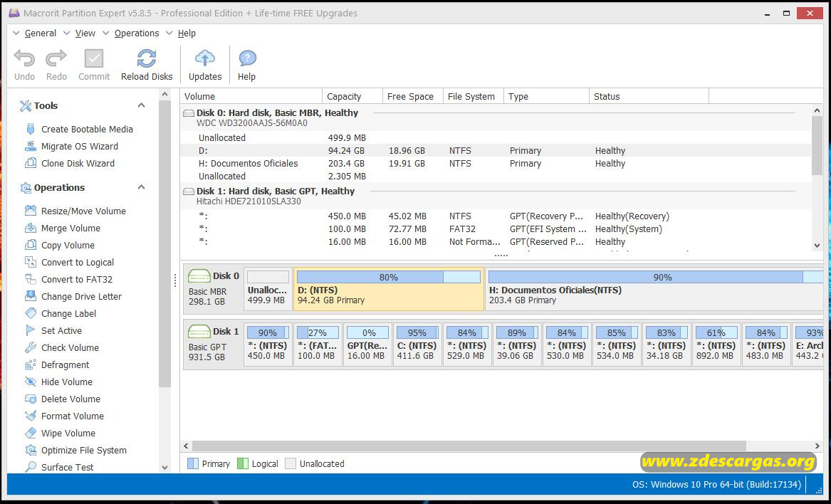
Task: Open the View menu
Action: [85, 33]
